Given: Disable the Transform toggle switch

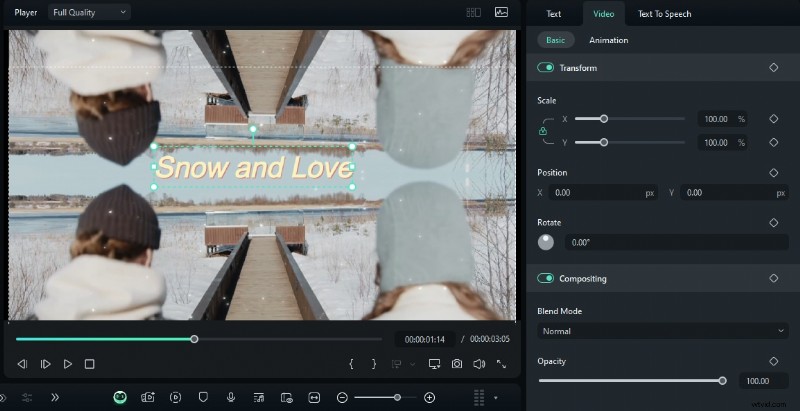Looking at the screenshot, I should pyautogui.click(x=546, y=68).
